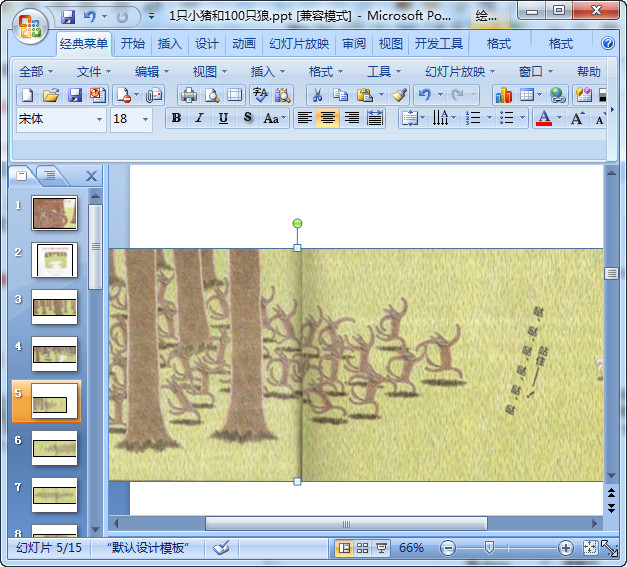Open the 编辑 menu
This screenshot has width=627, height=567.
point(152,72)
